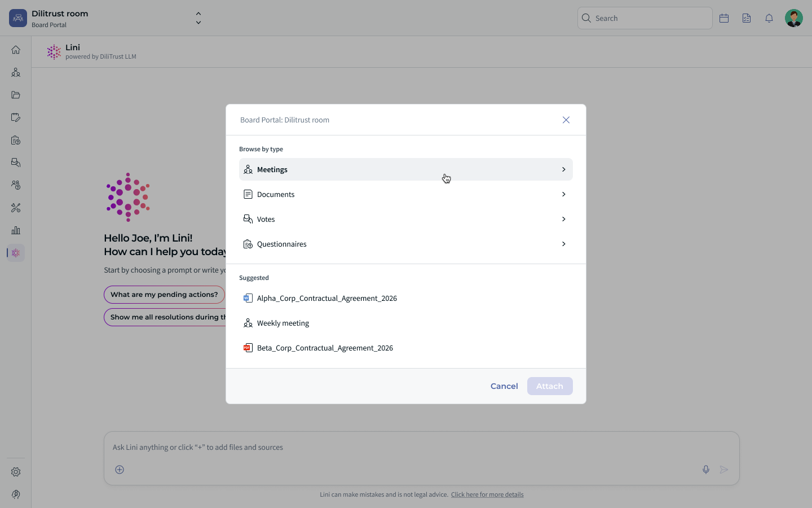
Task: Expand Meetings in Browse by type
Action: click(x=406, y=169)
